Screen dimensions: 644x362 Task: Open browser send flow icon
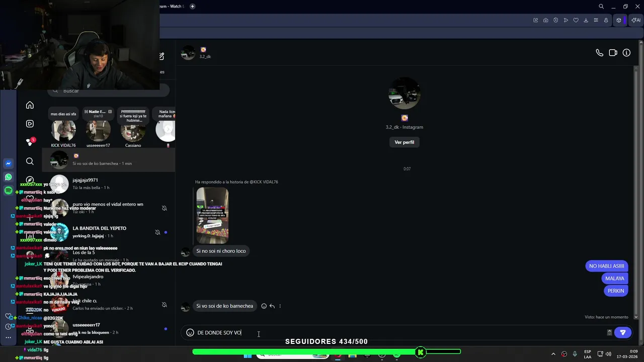[x=566, y=20]
